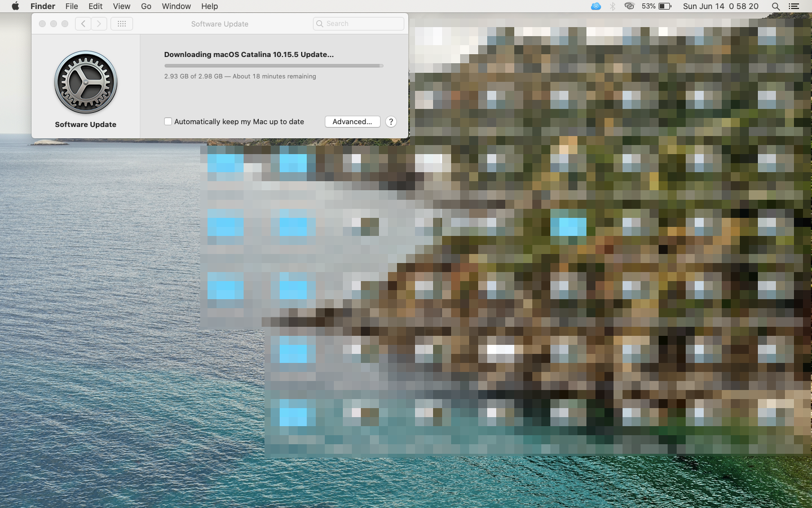The image size is (812, 508).
Task: Click the Bluetooth status icon
Action: pos(612,6)
